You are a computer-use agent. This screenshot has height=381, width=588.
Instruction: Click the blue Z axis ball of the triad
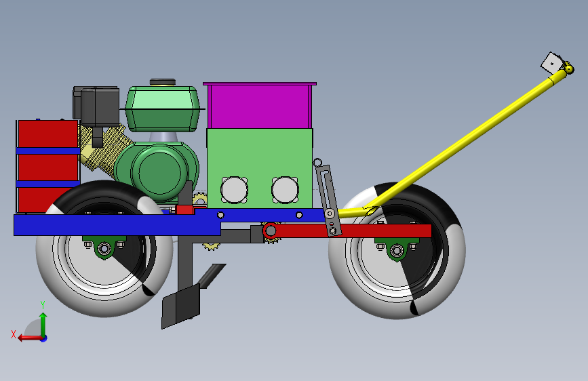click(44, 338)
